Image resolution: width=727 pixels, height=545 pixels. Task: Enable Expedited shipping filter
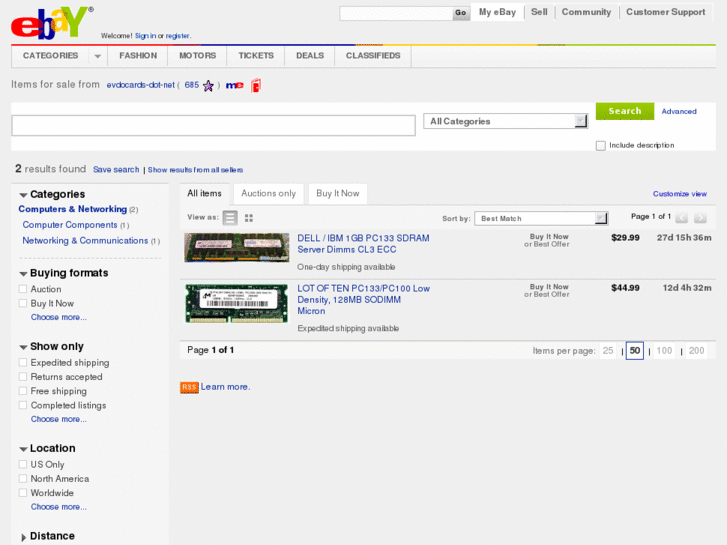(x=23, y=362)
